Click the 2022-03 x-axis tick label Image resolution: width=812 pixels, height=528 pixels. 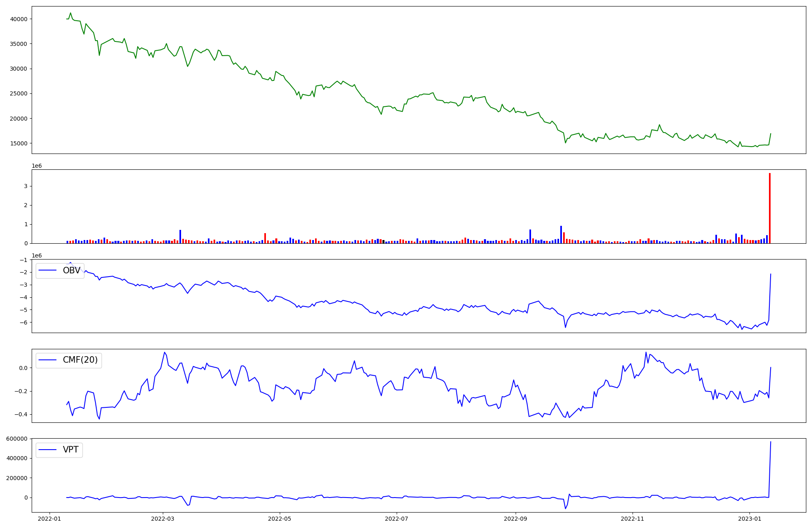(163, 519)
